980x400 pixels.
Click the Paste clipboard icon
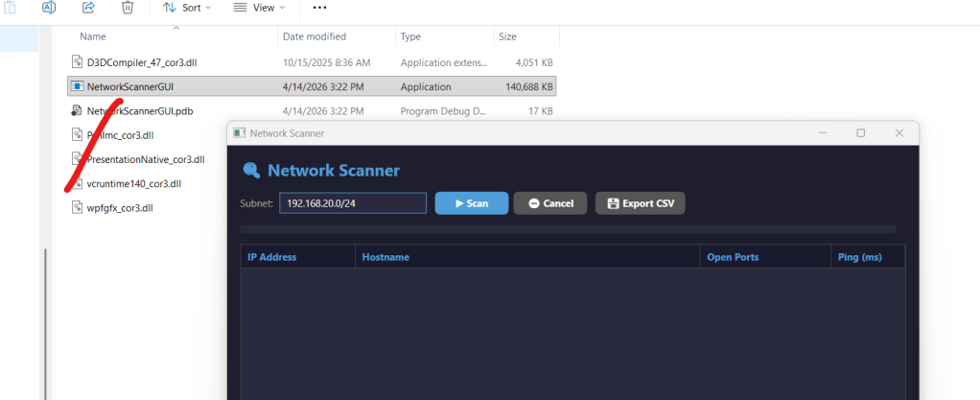[x=11, y=8]
